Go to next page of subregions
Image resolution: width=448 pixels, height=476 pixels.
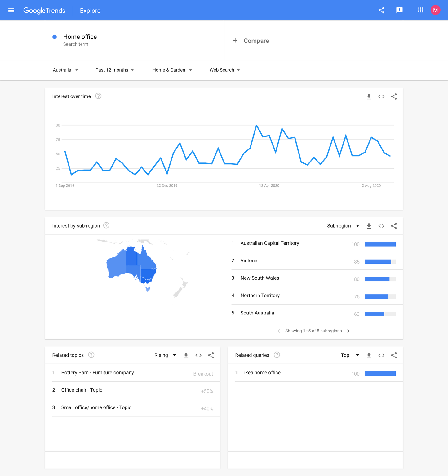(x=348, y=331)
